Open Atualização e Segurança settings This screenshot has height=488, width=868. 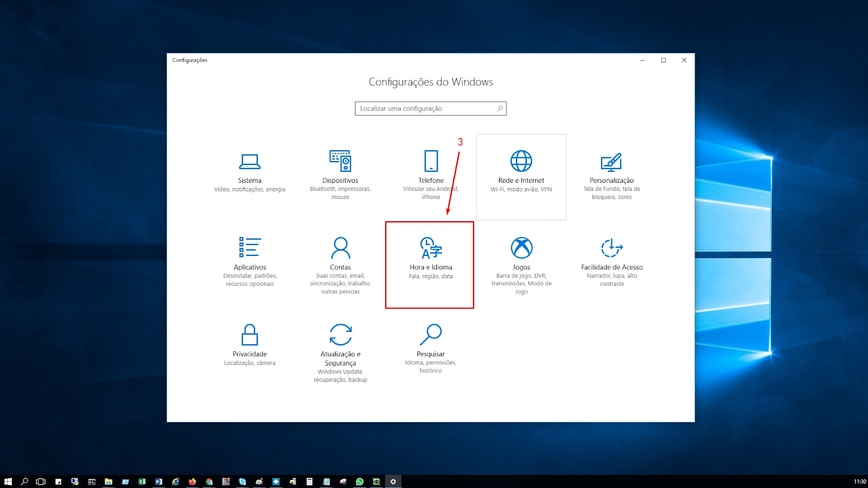tap(340, 352)
